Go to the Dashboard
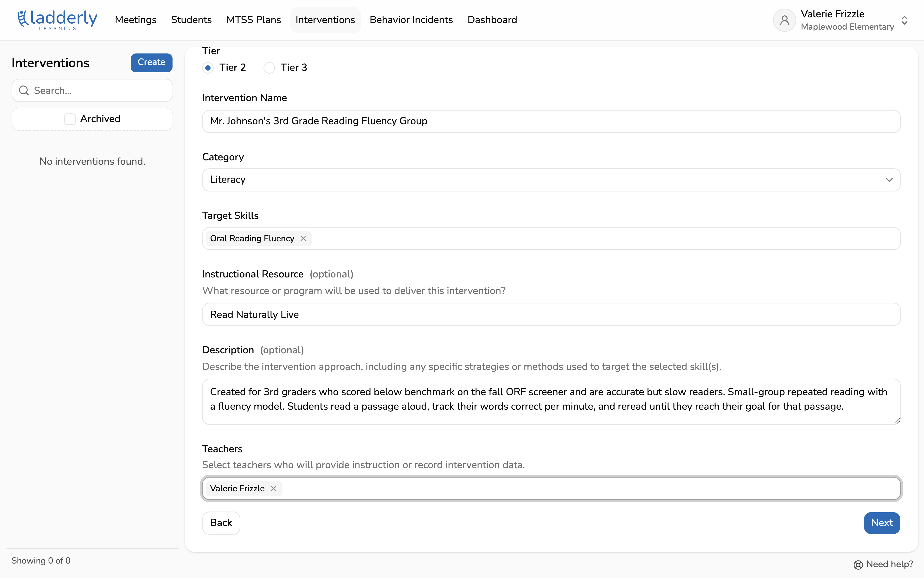924x578 pixels. click(492, 20)
